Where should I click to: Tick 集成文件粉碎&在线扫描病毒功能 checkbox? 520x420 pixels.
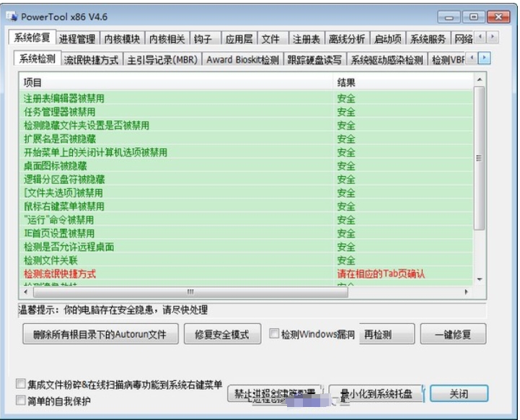pyautogui.click(x=21, y=384)
